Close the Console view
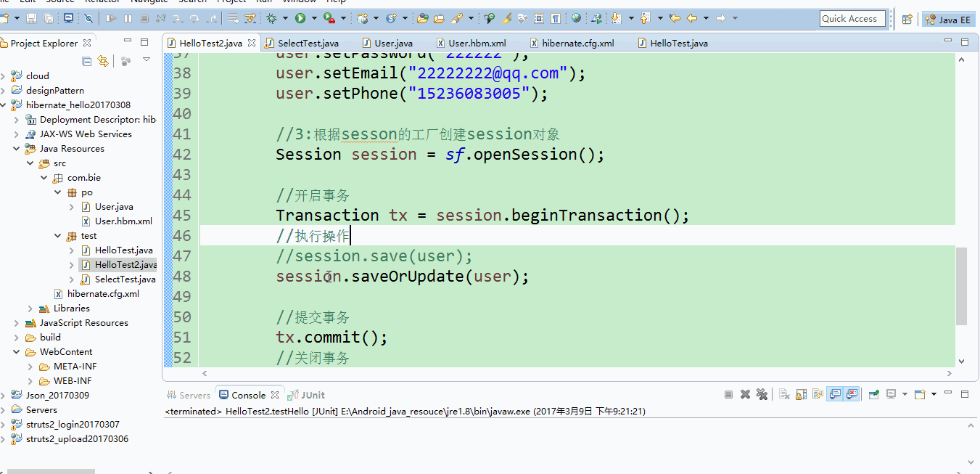 coord(274,395)
